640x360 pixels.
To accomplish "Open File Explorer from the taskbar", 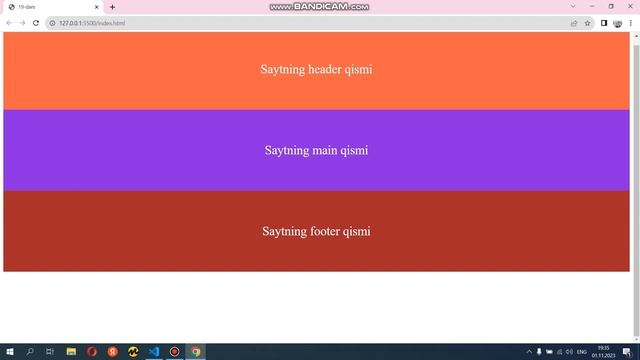I will (x=71, y=351).
